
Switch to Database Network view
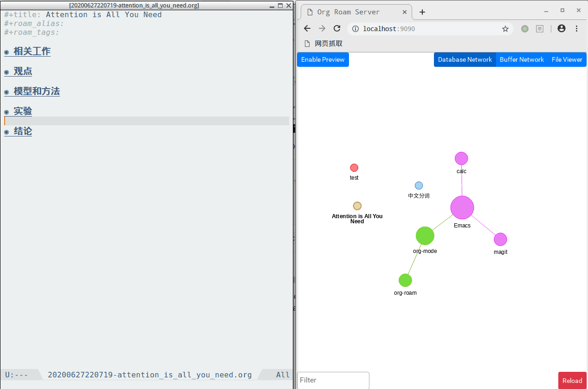[x=465, y=59]
